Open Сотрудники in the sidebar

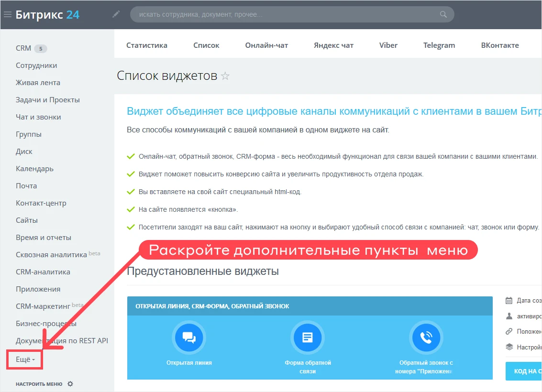36,65
